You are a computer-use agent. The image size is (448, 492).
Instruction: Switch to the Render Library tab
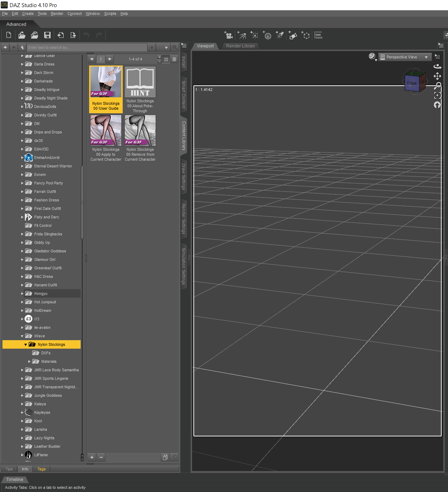coord(240,46)
